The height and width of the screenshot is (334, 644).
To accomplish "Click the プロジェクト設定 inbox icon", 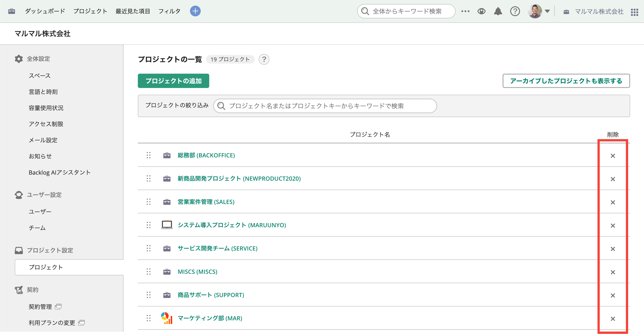I will pyautogui.click(x=19, y=250).
